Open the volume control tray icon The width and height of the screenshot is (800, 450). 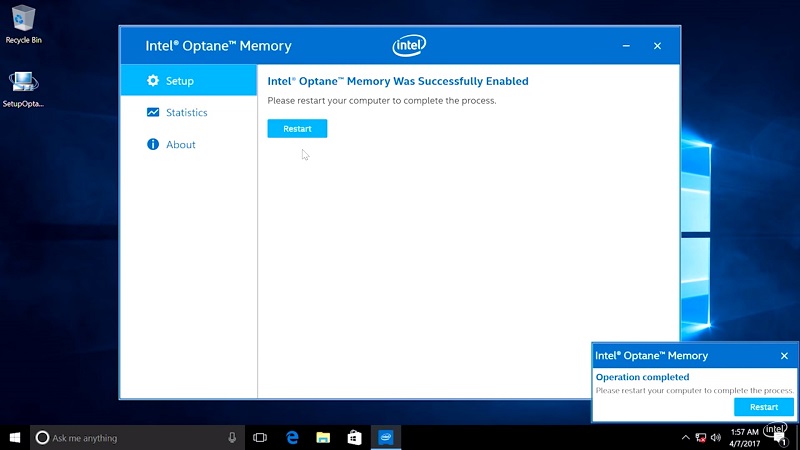tap(716, 438)
